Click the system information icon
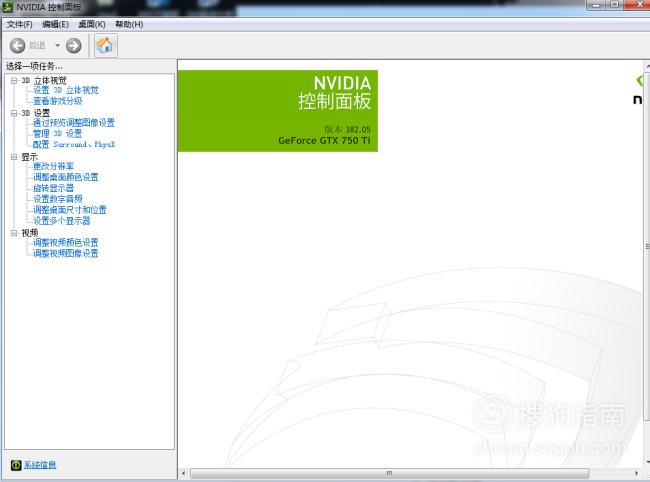Screen dimensions: 650x482 coord(16,465)
